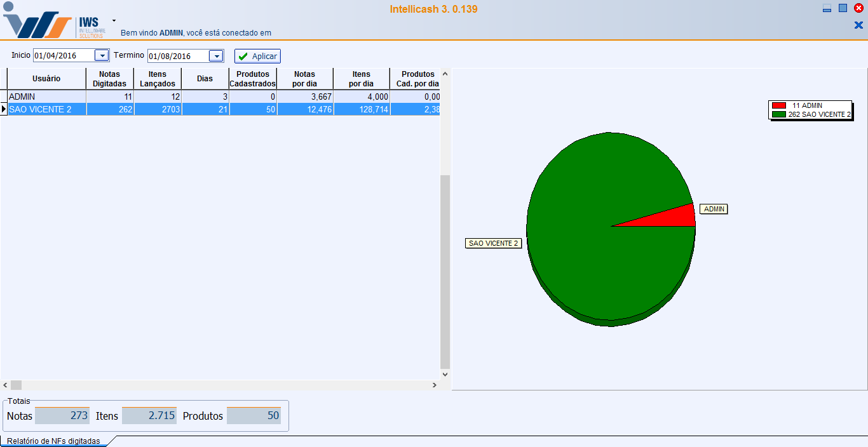This screenshot has height=447, width=868.
Task: Click the table's vertical scroll up arrow
Action: [445, 74]
